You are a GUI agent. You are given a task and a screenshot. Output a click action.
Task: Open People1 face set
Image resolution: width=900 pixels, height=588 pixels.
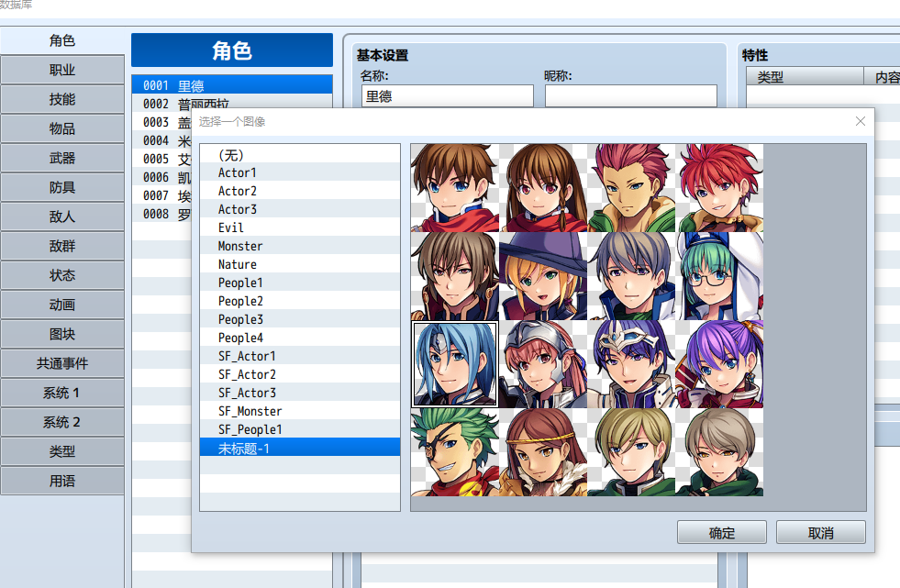click(300, 283)
